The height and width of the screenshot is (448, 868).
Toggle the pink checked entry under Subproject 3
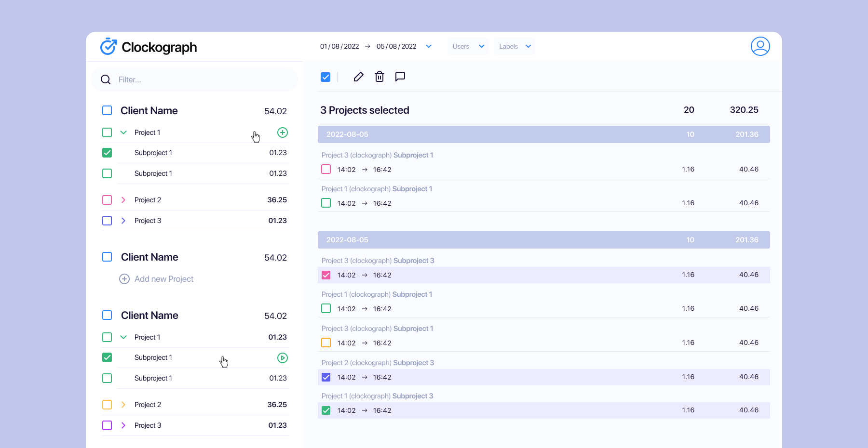tap(326, 275)
